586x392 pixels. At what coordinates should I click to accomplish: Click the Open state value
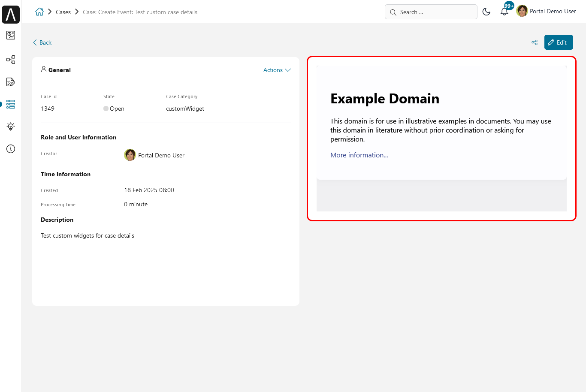(x=114, y=109)
